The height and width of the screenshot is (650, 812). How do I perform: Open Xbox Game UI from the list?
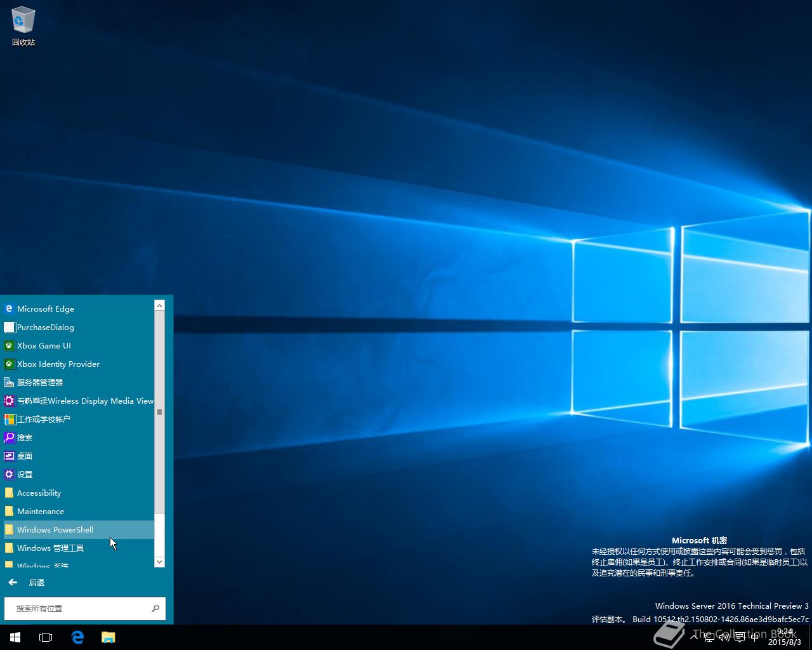[77, 345]
